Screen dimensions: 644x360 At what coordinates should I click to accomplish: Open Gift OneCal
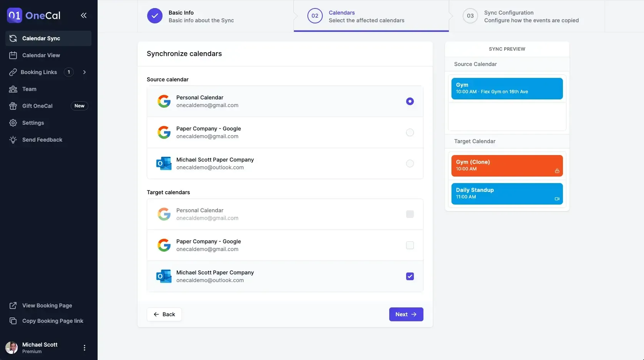pos(37,106)
